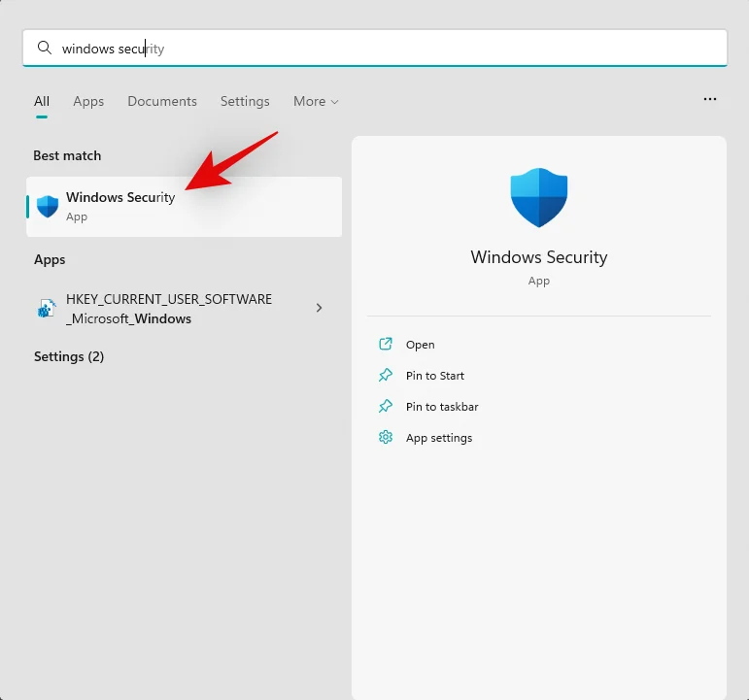749x700 pixels.
Task: Open App settings
Action: coord(439,438)
